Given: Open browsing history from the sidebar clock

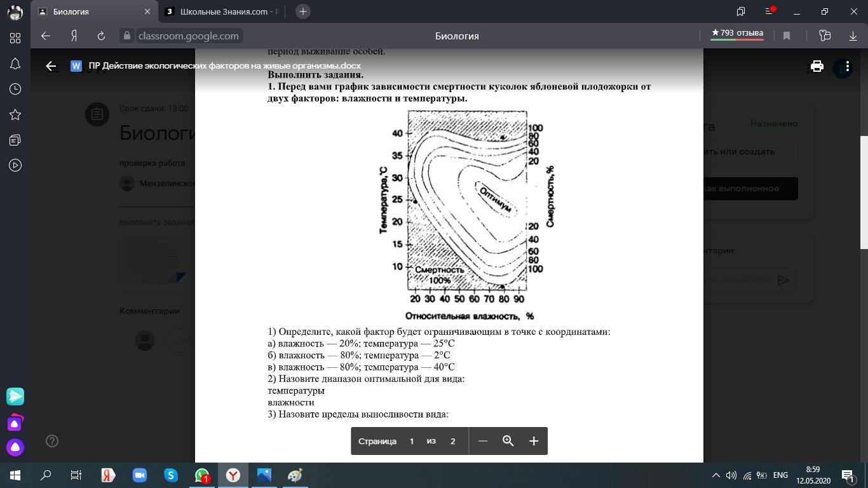Looking at the screenshot, I should 15,89.
